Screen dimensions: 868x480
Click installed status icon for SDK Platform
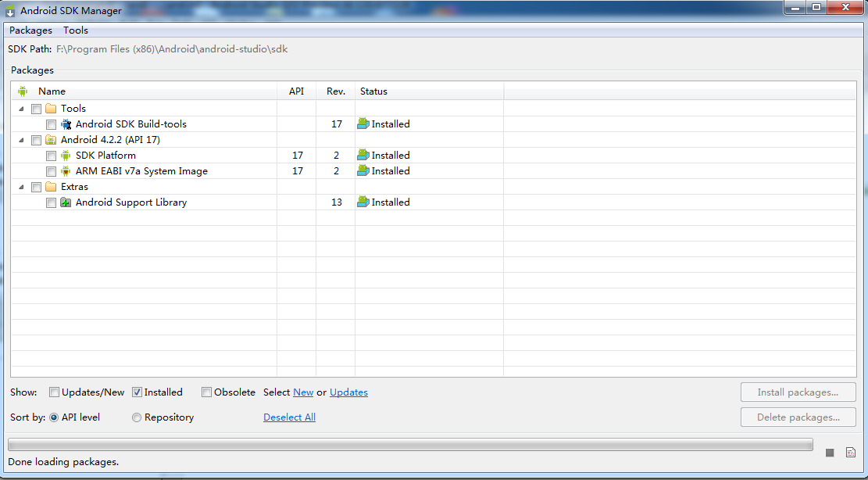pos(363,155)
